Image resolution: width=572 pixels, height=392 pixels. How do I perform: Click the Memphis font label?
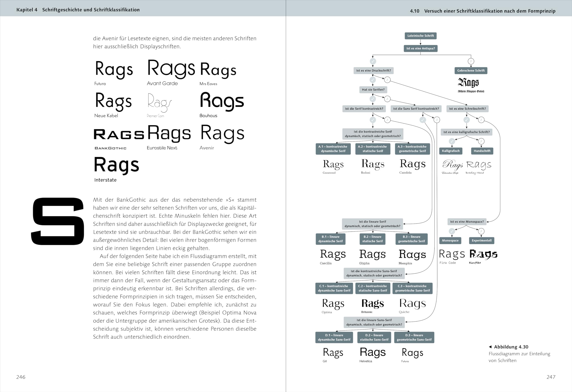[x=405, y=263]
